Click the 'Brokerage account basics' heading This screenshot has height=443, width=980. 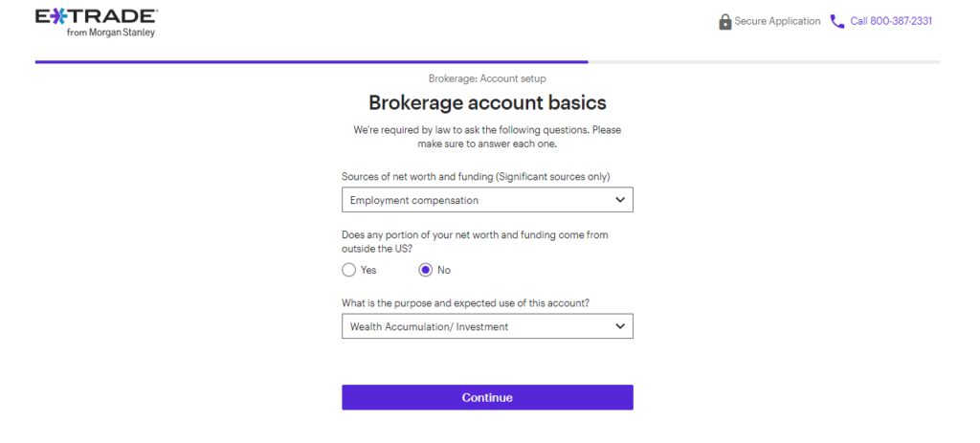tap(487, 102)
